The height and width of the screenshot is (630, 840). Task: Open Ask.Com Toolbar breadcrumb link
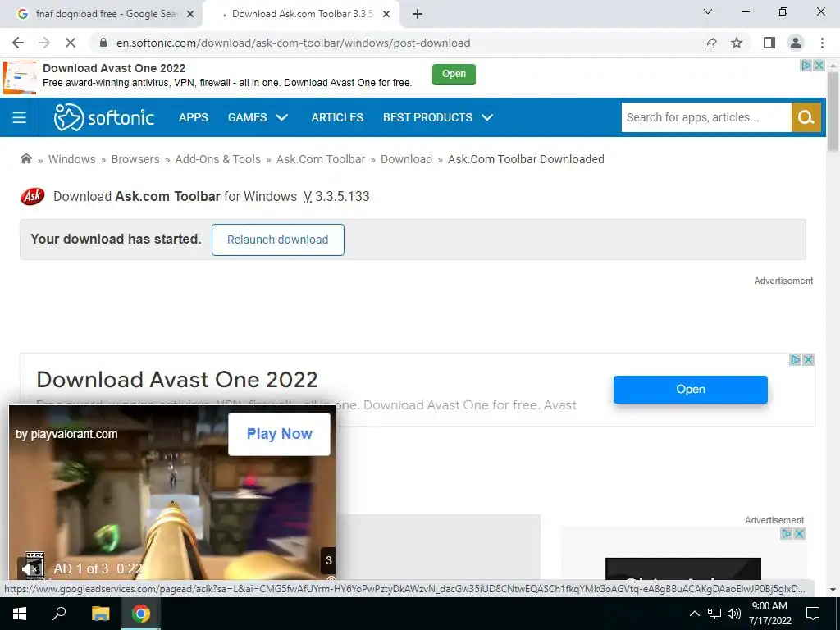(x=321, y=159)
